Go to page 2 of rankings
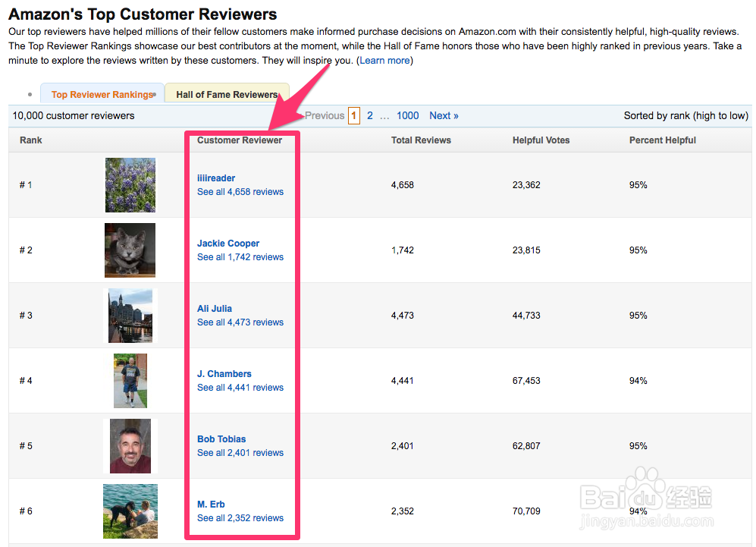The height and width of the screenshot is (547, 756). [370, 116]
